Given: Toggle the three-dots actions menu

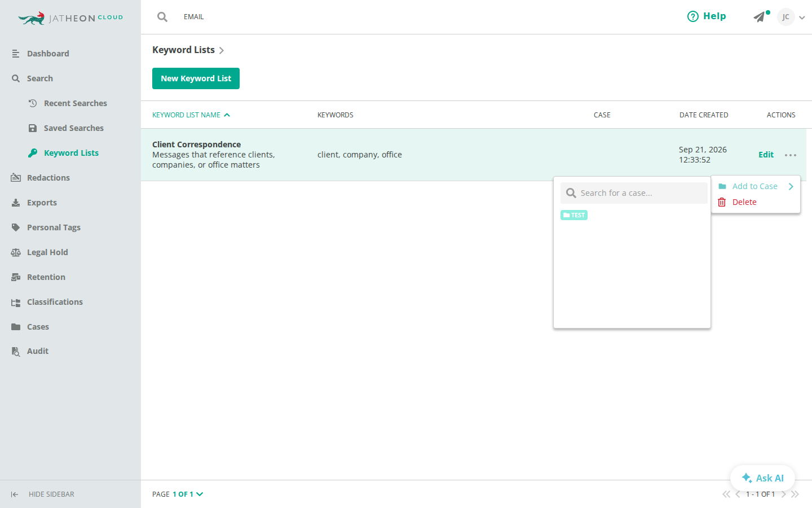Looking at the screenshot, I should [x=791, y=155].
